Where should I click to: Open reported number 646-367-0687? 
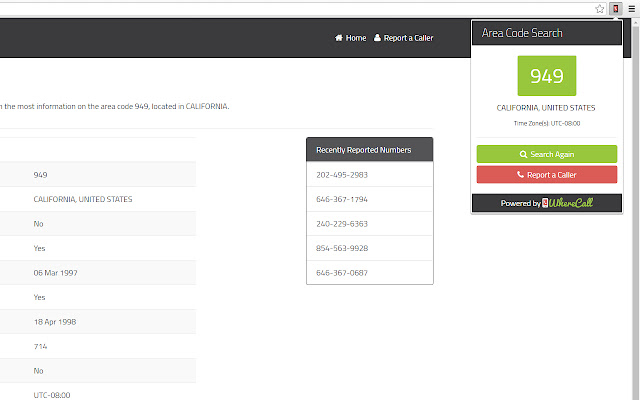pyautogui.click(x=342, y=273)
